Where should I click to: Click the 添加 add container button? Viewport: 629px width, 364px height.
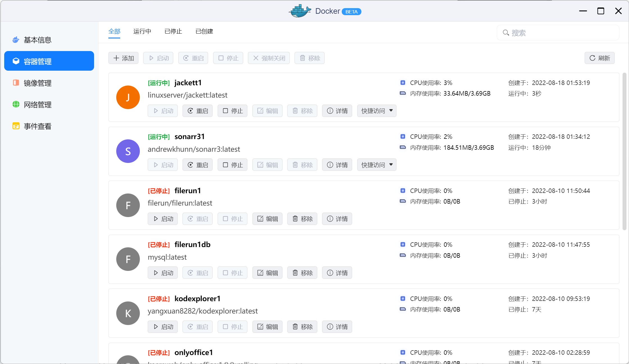tap(123, 58)
